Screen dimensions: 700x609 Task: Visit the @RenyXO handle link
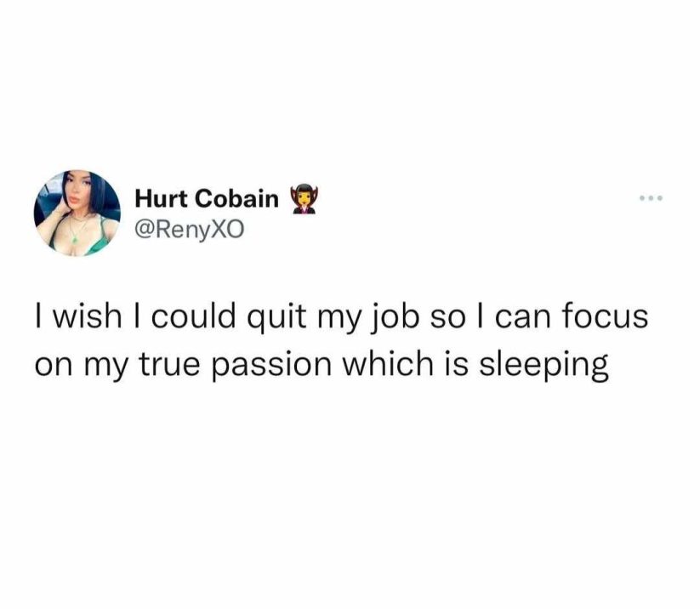tap(190, 231)
